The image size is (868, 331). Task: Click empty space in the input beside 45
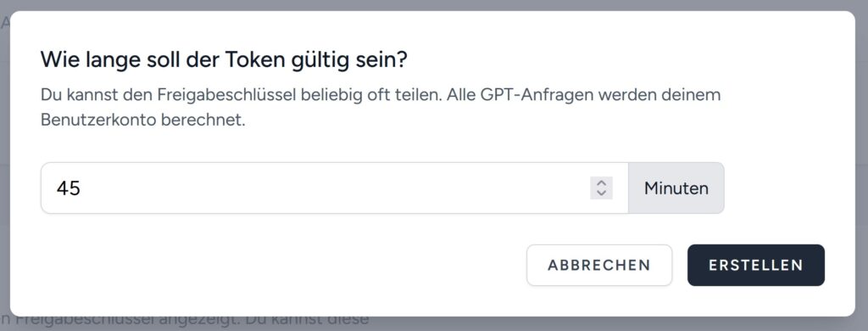pos(332,188)
